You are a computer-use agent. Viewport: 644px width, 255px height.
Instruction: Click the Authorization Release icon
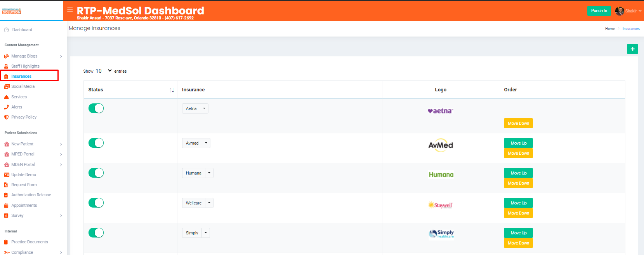pyautogui.click(x=6, y=195)
